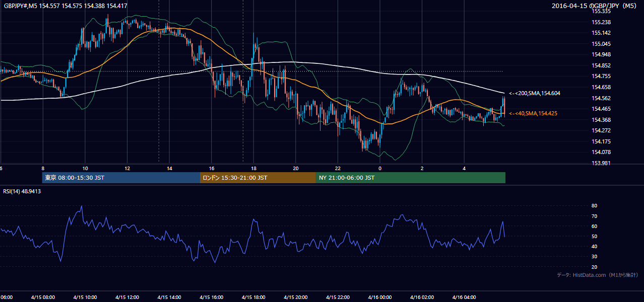Image resolution: width=644 pixels, height=302 pixels.
Task: Click the 4/15 10:00 time label
Action: [85, 297]
